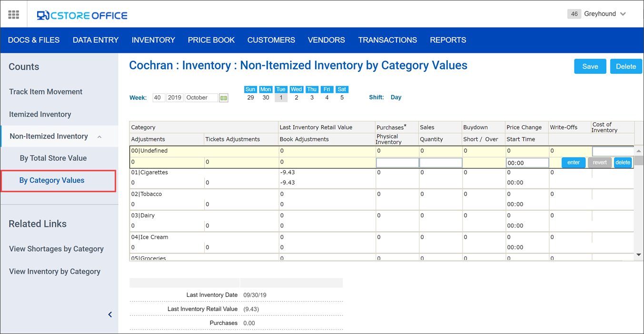
Task: Open the DATA ENTRY menu
Action: tap(96, 40)
